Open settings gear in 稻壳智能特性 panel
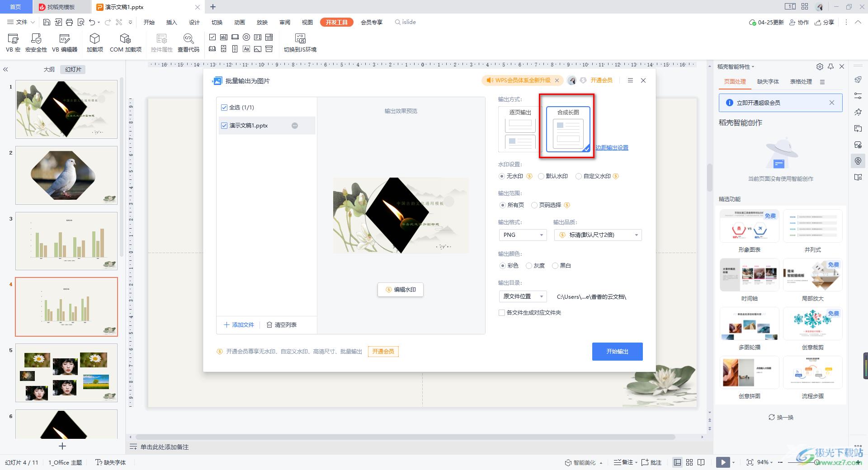 [x=820, y=66]
